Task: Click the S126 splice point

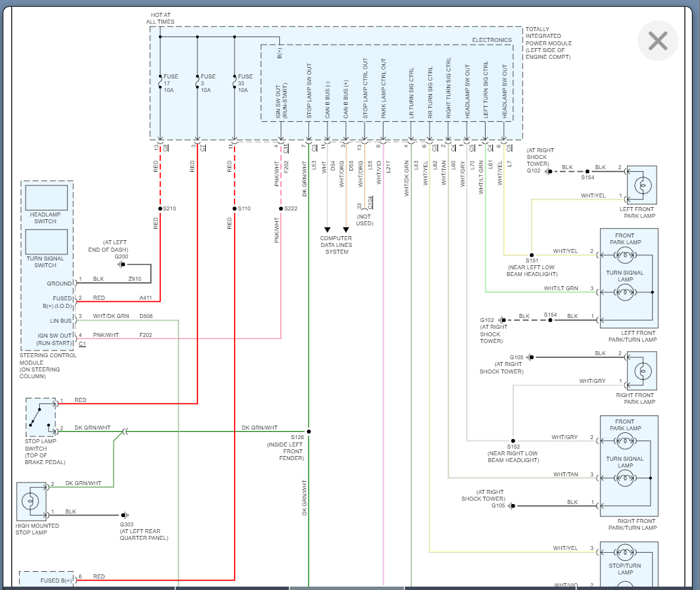Action: 308,432
